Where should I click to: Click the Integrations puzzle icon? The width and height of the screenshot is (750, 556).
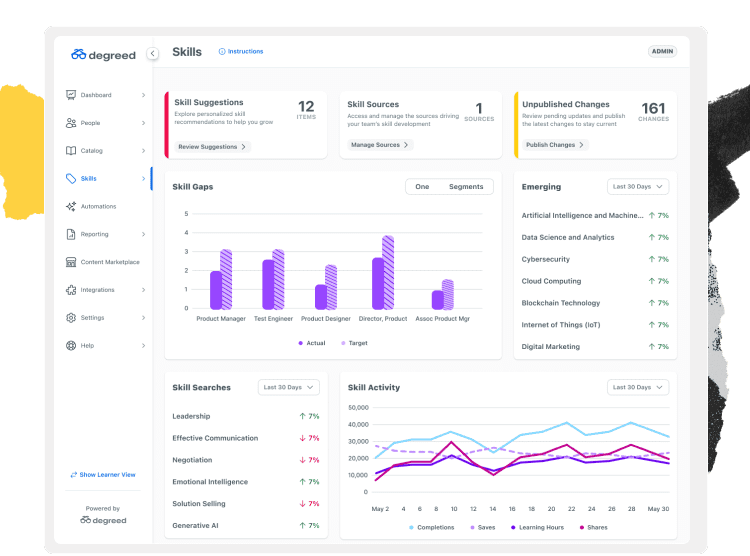click(71, 290)
